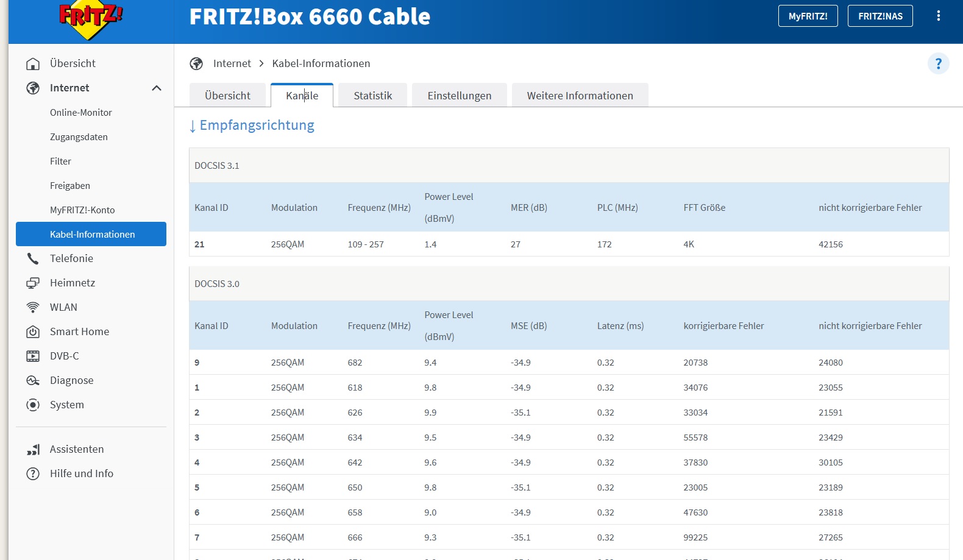The height and width of the screenshot is (560, 963).
Task: Open the Assistenten wizard entry
Action: pyautogui.click(x=77, y=449)
